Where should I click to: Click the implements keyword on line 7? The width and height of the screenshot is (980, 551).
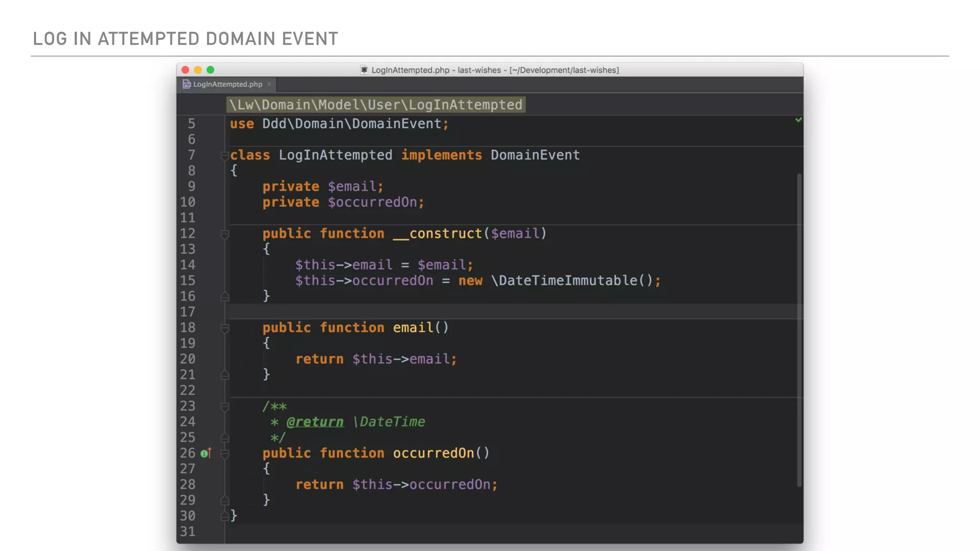click(441, 155)
